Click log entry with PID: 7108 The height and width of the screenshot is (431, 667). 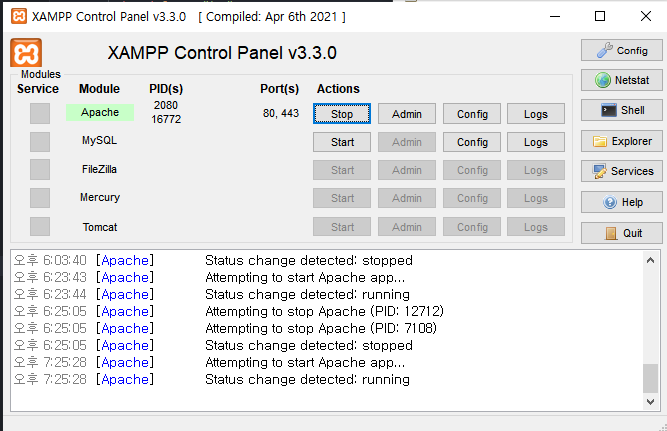pyautogui.click(x=225, y=328)
